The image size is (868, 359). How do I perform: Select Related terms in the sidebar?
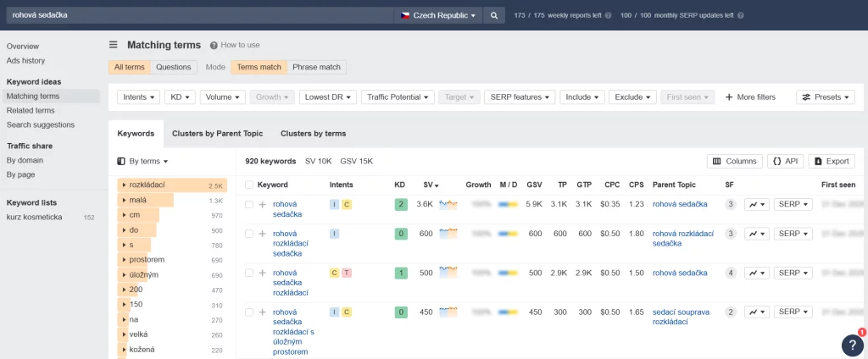(31, 110)
